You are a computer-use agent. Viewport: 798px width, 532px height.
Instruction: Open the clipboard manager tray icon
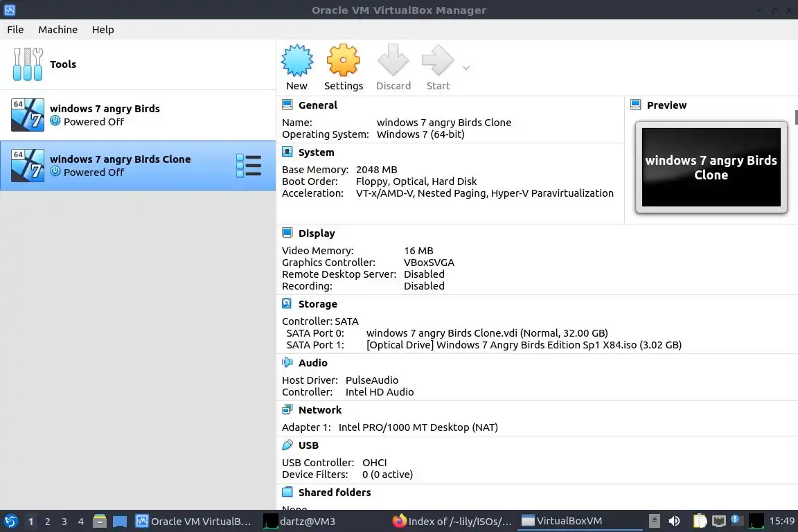coord(700,521)
